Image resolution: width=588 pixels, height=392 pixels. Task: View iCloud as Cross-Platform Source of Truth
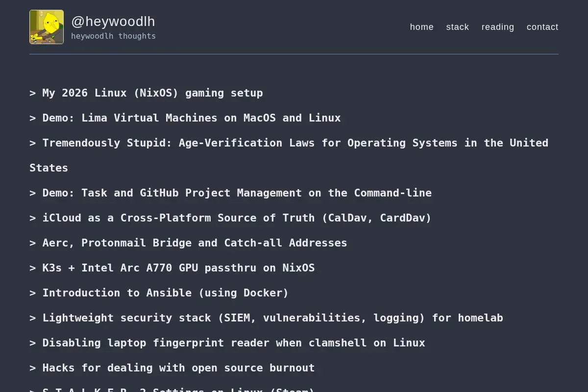tap(237, 218)
